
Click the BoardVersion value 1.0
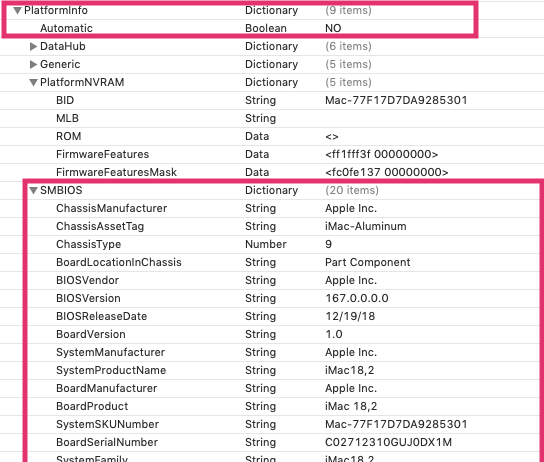click(x=333, y=334)
